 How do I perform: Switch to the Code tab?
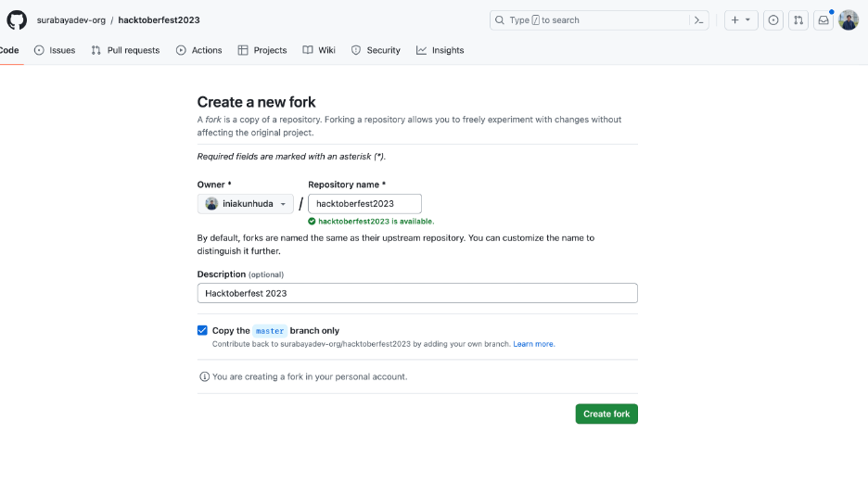tap(9, 50)
